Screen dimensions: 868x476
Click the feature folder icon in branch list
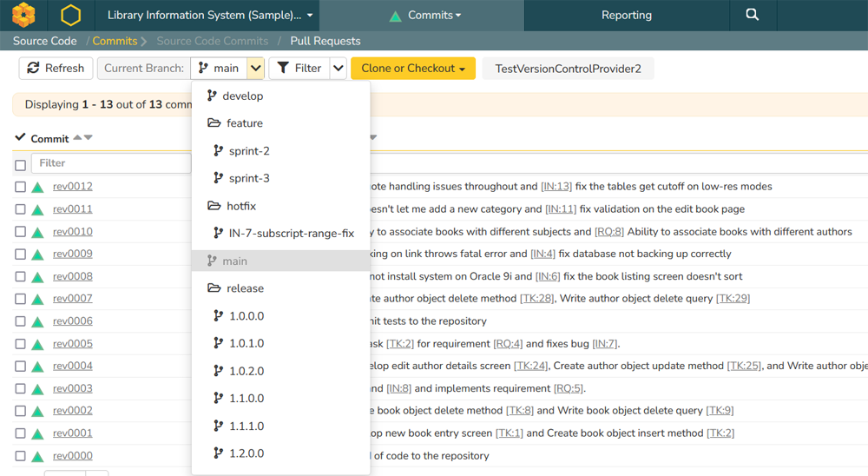pyautogui.click(x=214, y=123)
